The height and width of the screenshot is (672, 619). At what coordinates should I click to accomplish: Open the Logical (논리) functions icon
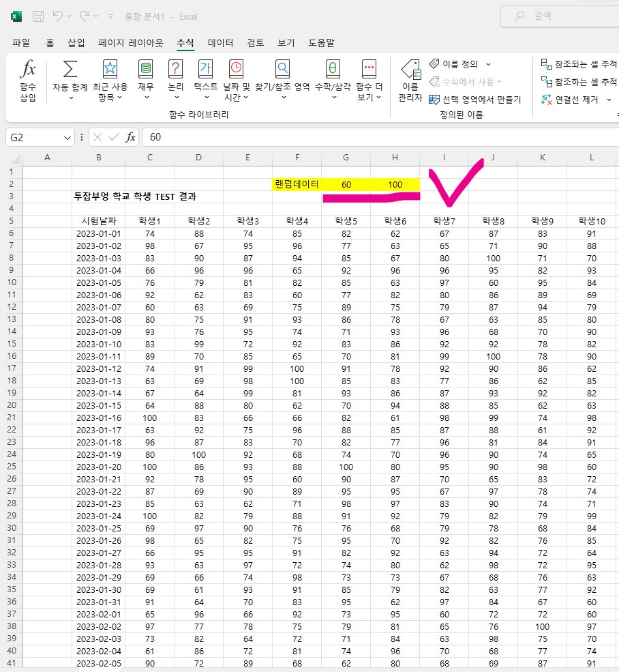click(175, 69)
